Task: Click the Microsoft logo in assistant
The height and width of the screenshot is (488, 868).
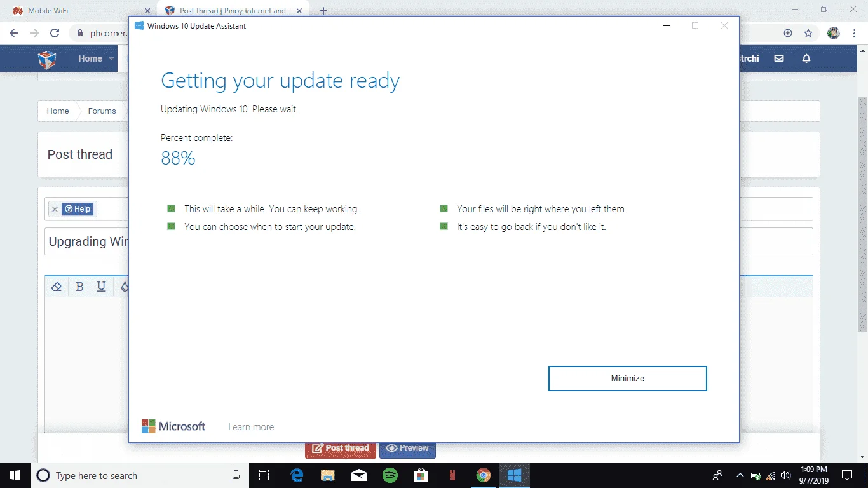Action: 173,426
